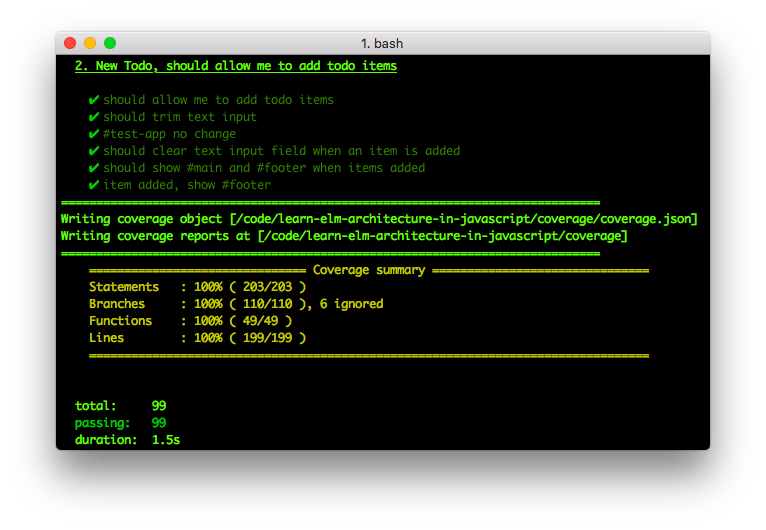Click the '1. bash' window title

click(382, 43)
